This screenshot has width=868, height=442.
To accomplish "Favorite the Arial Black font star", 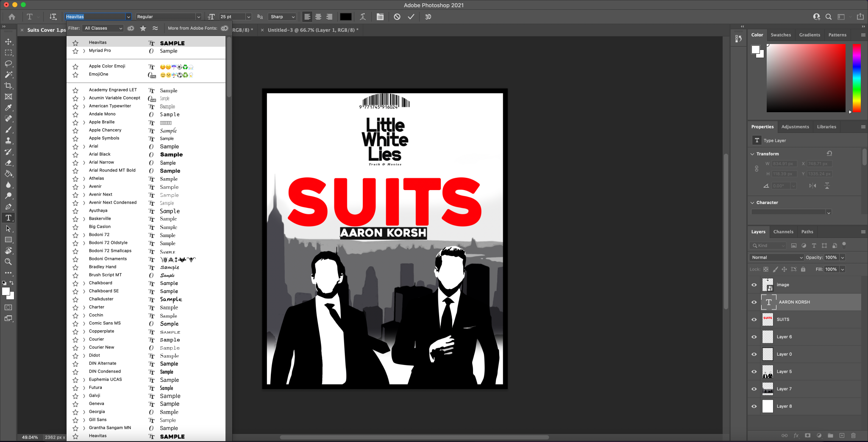I will coord(75,155).
